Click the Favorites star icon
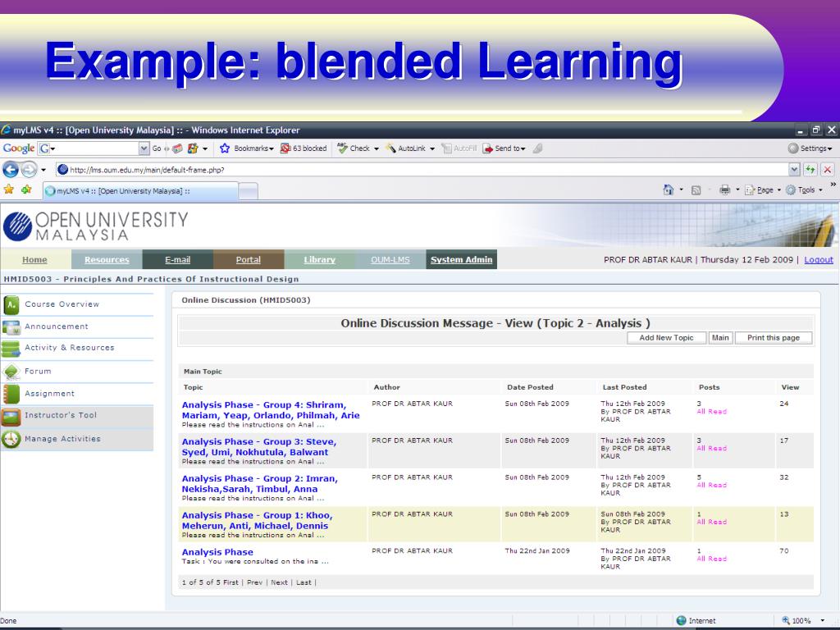The height and width of the screenshot is (630, 840). 8,189
